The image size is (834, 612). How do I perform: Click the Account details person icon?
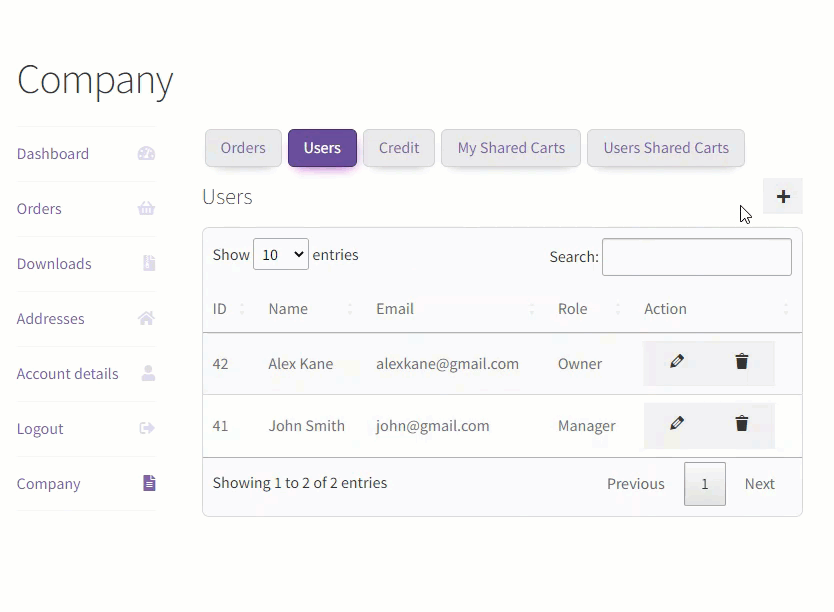click(x=148, y=373)
